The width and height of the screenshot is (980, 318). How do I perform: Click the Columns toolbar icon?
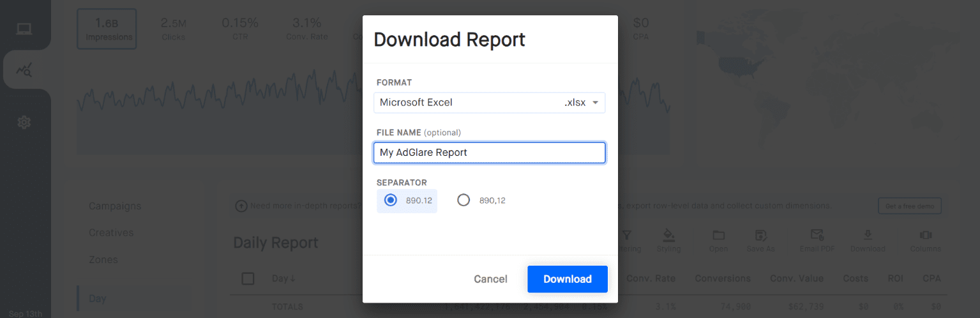[925, 241]
